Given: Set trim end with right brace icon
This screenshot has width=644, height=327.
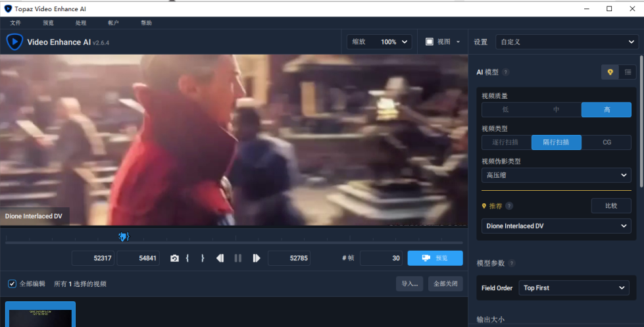Looking at the screenshot, I should pos(203,259).
